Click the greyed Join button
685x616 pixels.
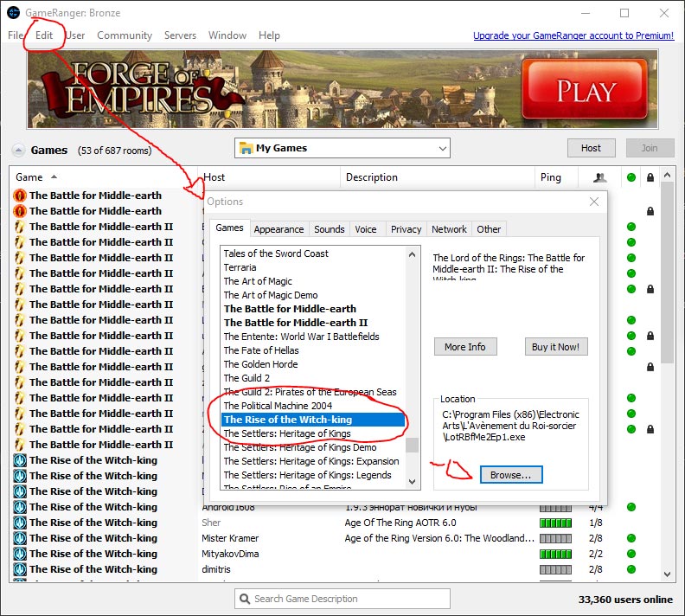tap(650, 148)
